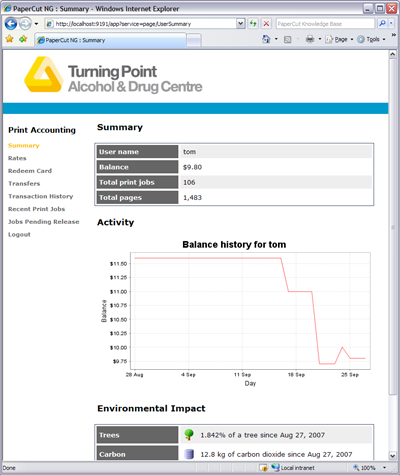The width and height of the screenshot is (400, 475).
Task: Open the Rates link
Action: pyautogui.click(x=17, y=158)
